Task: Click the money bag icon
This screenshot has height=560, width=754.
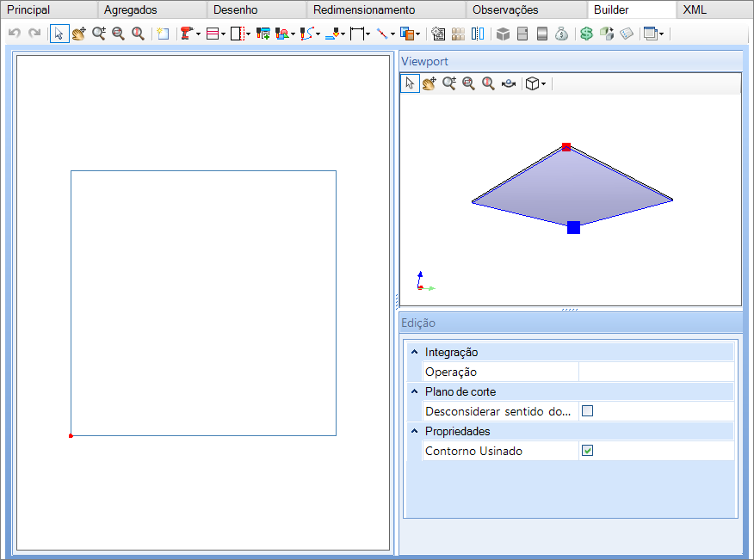Action: point(561,34)
